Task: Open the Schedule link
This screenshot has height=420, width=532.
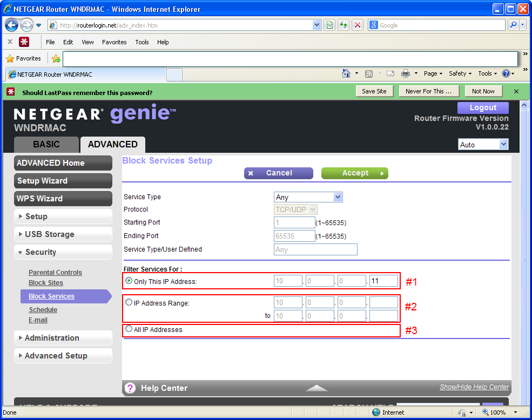Action: (x=43, y=310)
